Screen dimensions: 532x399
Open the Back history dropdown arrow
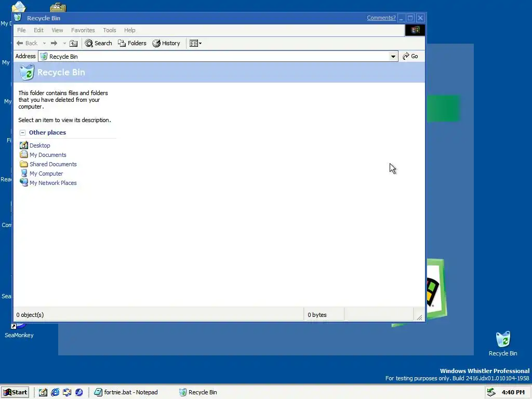pos(45,44)
